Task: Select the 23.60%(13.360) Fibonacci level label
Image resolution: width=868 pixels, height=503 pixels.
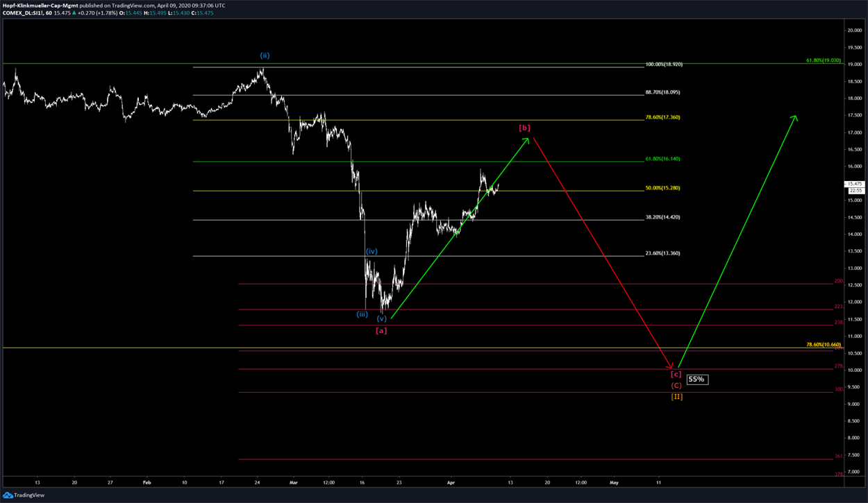Action: (662, 253)
